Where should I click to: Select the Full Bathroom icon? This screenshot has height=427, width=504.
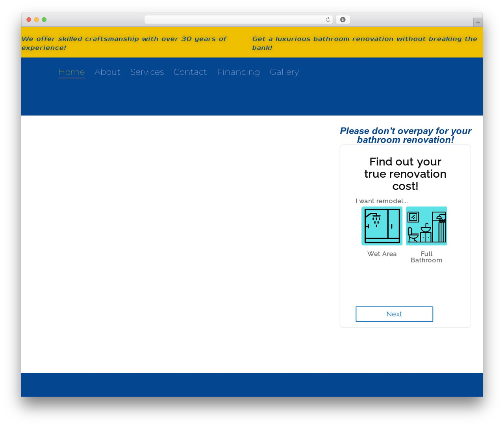(x=426, y=226)
